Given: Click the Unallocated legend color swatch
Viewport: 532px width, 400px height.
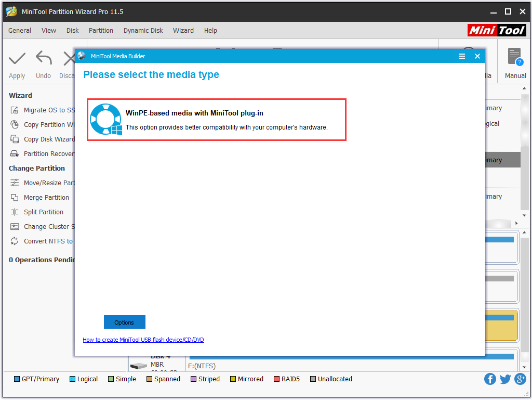Looking at the screenshot, I should [x=313, y=379].
